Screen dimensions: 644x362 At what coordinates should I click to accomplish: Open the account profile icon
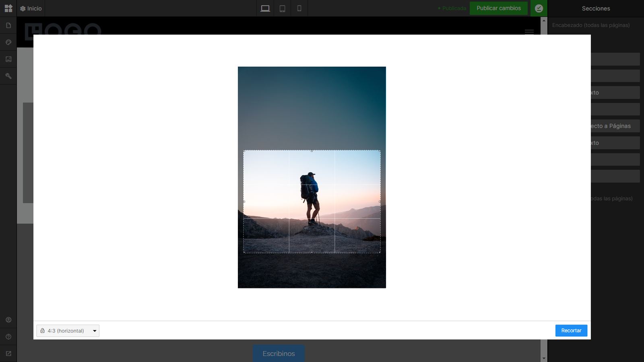(8, 320)
